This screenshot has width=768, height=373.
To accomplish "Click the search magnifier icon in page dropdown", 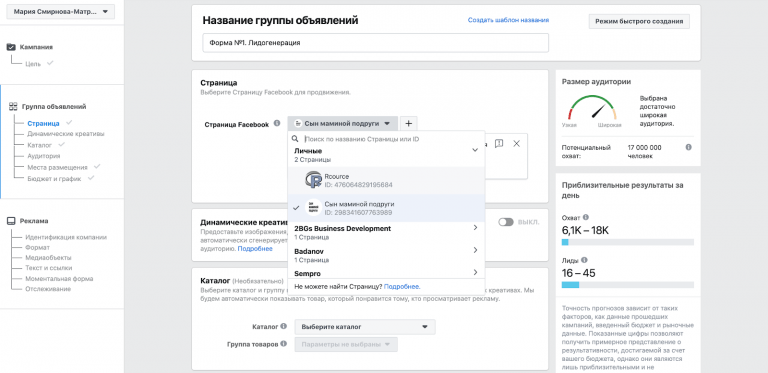I will click(295, 139).
